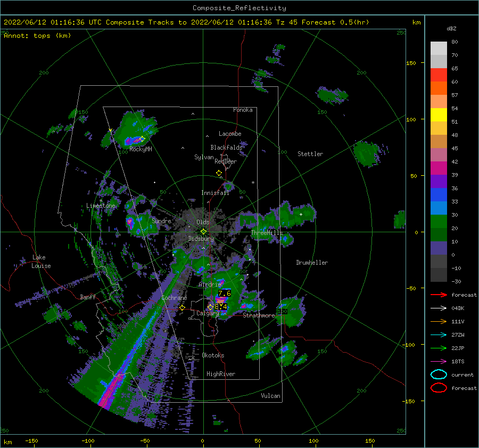Pick the orange 57–60 dBZ swatch
This screenshot has width=479, height=448.
point(439,88)
